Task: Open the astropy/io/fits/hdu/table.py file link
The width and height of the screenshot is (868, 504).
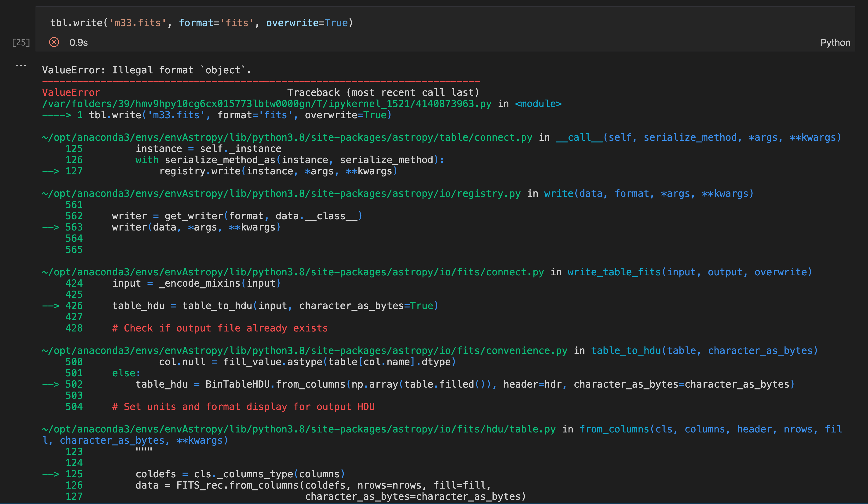Action: 299,429
